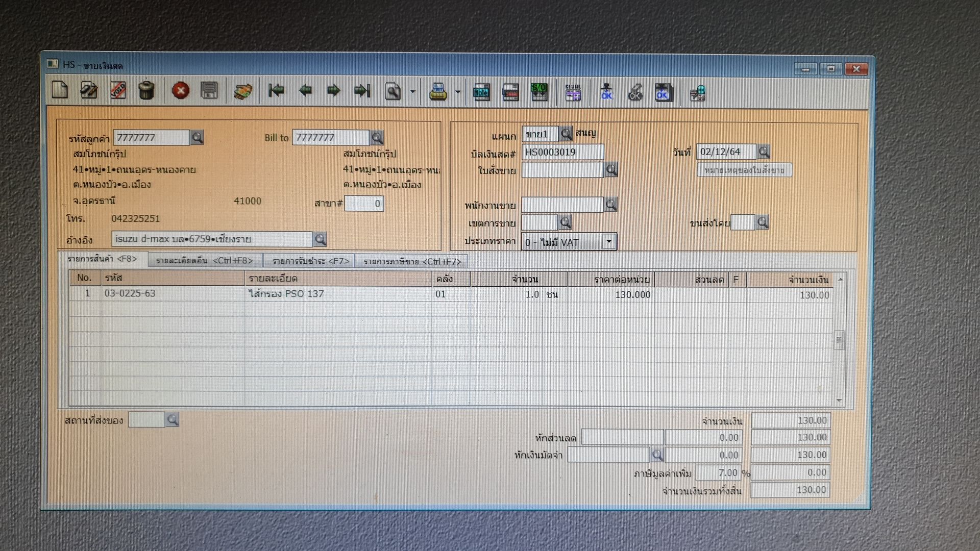Click the VOID document icon
The height and width of the screenshot is (551, 980).
coord(118,91)
